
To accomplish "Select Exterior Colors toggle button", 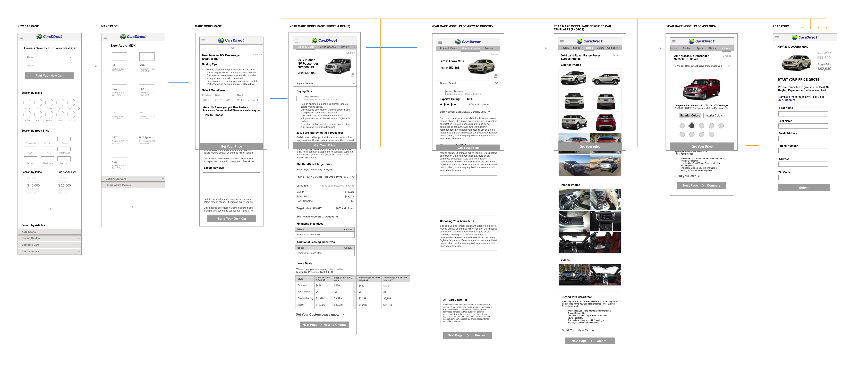I will click(690, 116).
